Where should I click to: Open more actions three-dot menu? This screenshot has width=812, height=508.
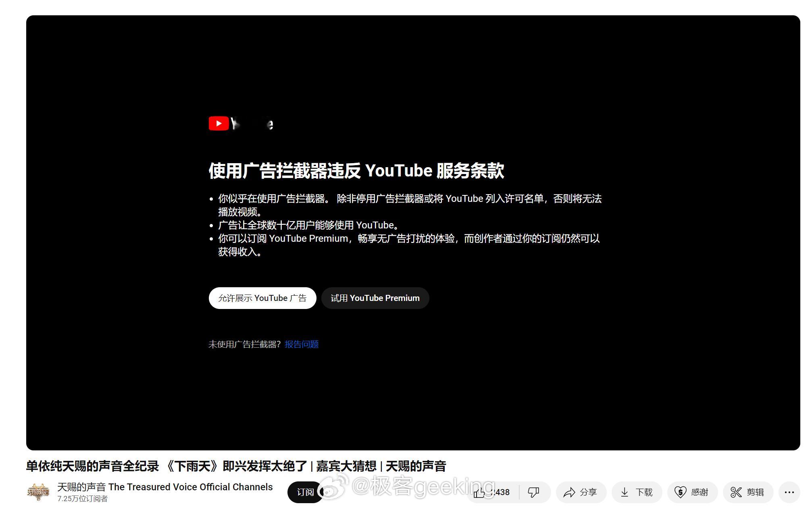789,492
